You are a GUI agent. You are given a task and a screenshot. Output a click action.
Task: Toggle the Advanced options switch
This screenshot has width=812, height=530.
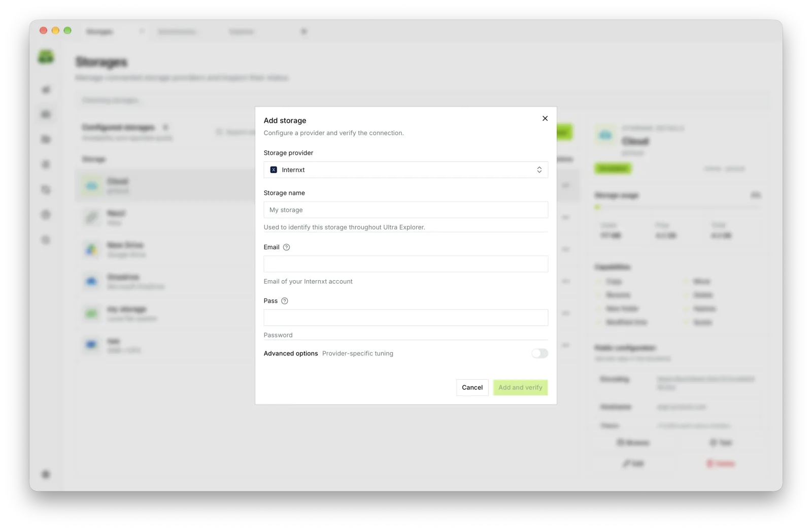tap(539, 353)
